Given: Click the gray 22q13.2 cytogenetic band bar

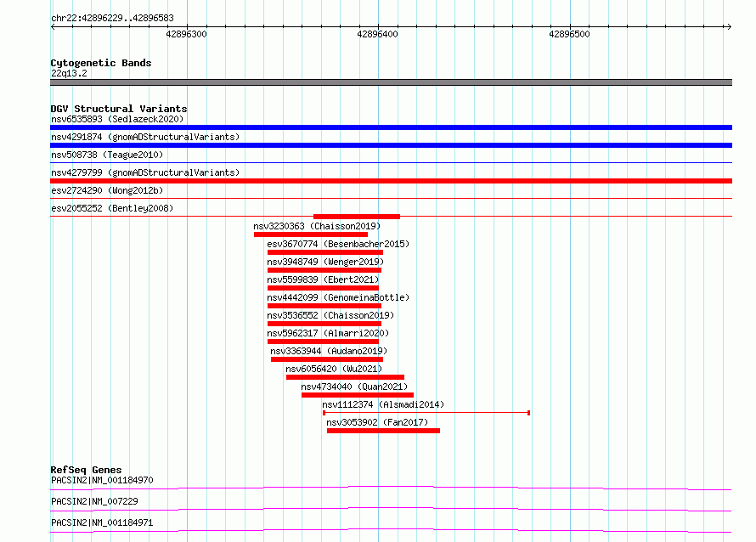Looking at the screenshot, I should (x=391, y=82).
